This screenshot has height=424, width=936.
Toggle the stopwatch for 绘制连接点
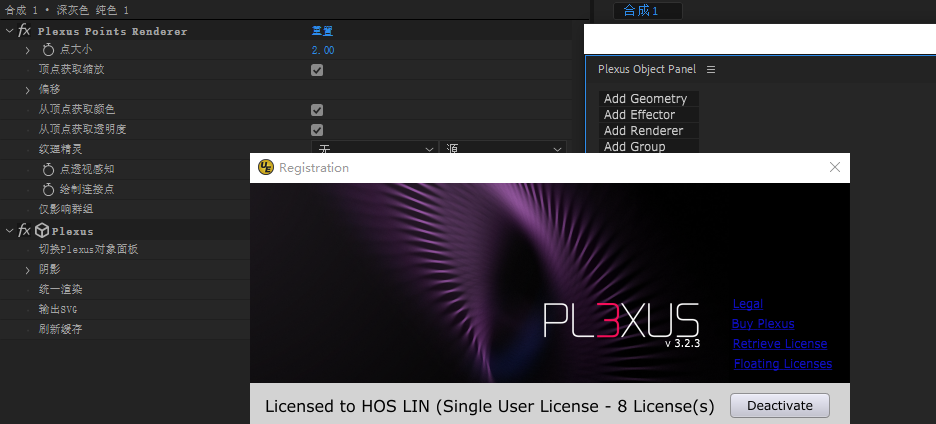[48, 189]
